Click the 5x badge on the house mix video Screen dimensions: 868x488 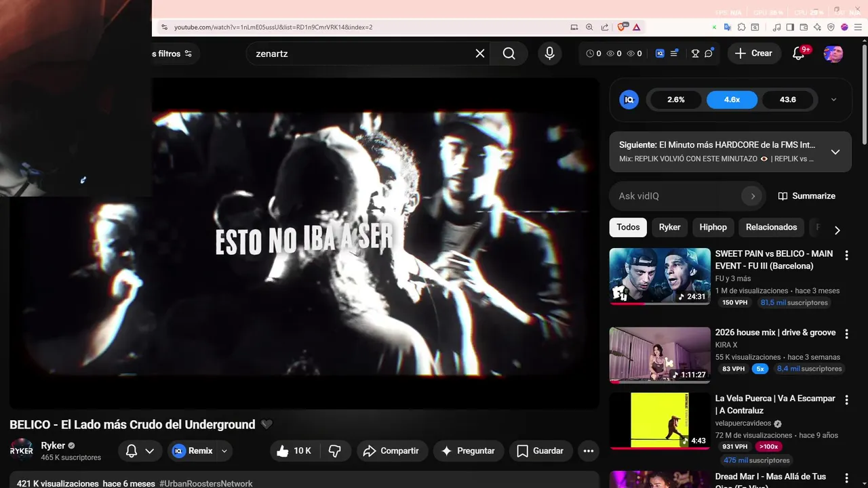pyautogui.click(x=759, y=369)
